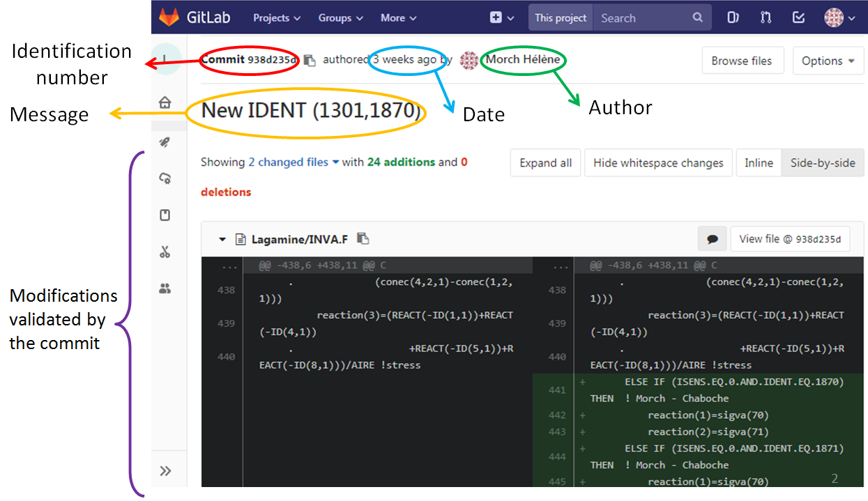Image resolution: width=868 pixels, height=501 pixels.
Task: Open the Projects menu
Action: [x=276, y=17]
